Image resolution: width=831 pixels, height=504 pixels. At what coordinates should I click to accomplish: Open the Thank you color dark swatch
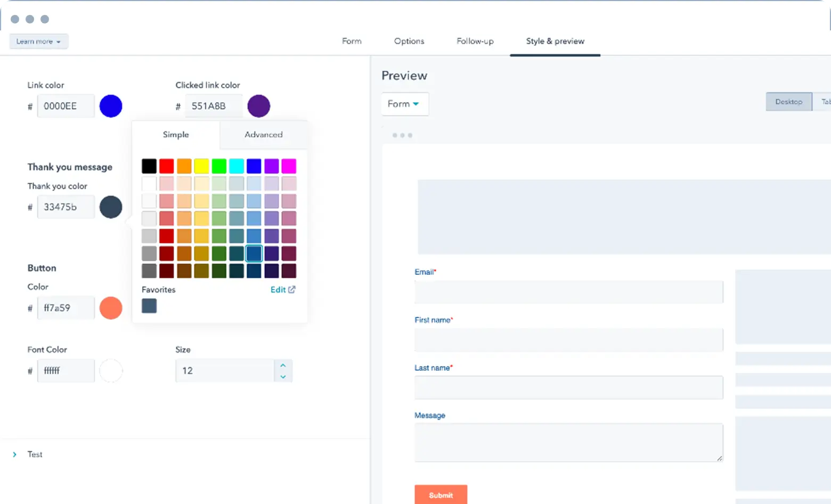[111, 207]
